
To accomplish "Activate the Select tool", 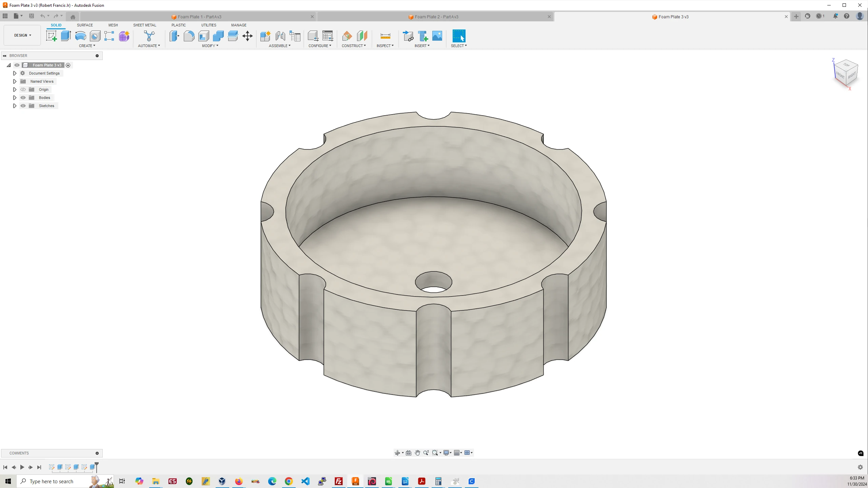I will (459, 36).
